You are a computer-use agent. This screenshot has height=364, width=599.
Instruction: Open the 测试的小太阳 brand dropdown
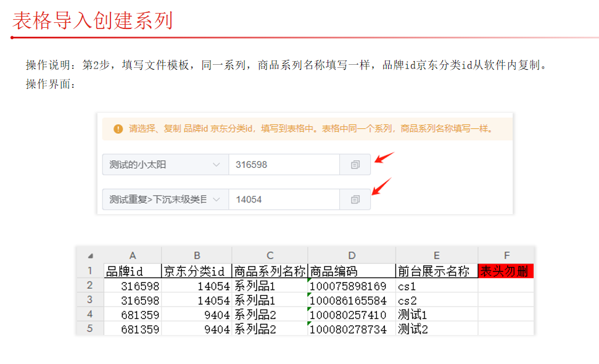pyautogui.click(x=165, y=165)
